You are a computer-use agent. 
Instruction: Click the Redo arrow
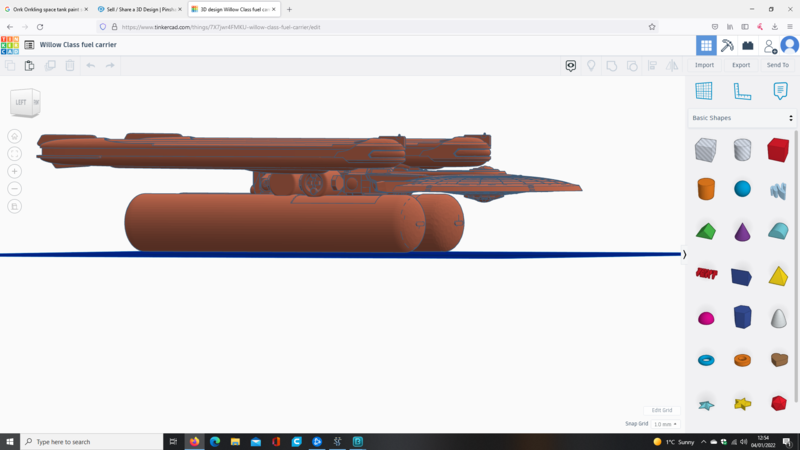click(110, 65)
